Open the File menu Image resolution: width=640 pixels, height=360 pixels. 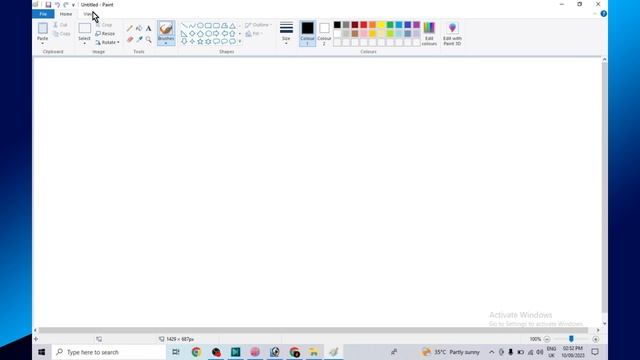(x=43, y=14)
